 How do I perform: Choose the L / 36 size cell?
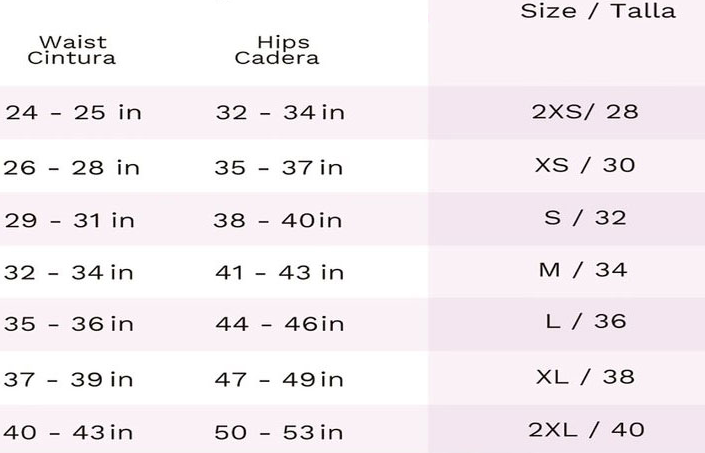click(x=585, y=322)
